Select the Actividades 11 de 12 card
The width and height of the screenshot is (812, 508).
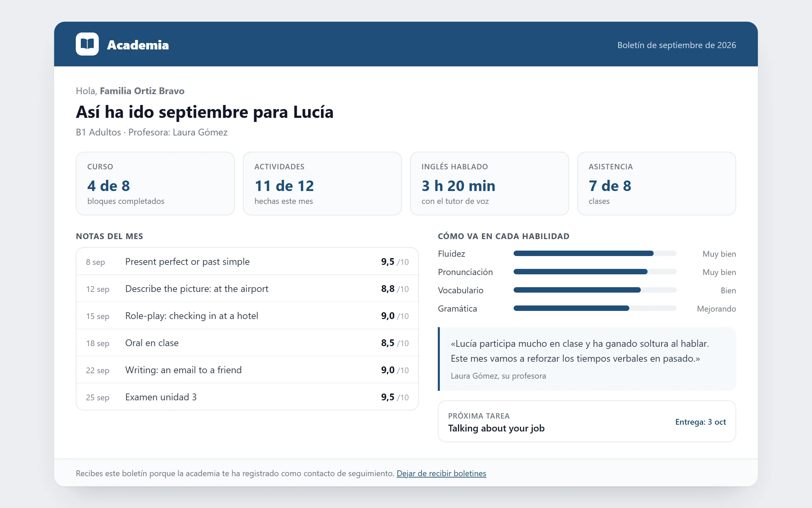point(322,184)
